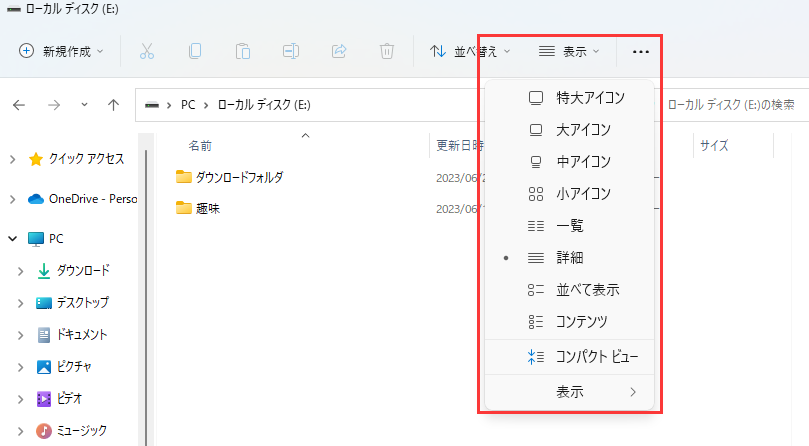Select 大アイコン view option

tap(570, 130)
